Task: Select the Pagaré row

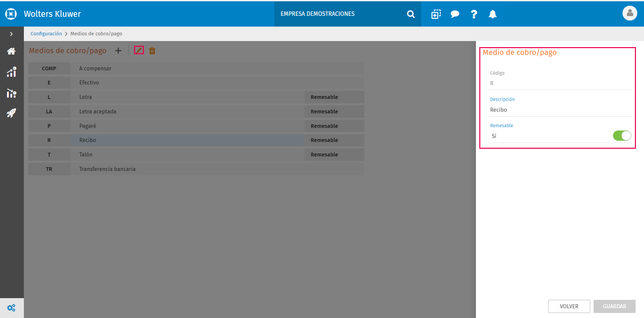Action: coord(196,126)
